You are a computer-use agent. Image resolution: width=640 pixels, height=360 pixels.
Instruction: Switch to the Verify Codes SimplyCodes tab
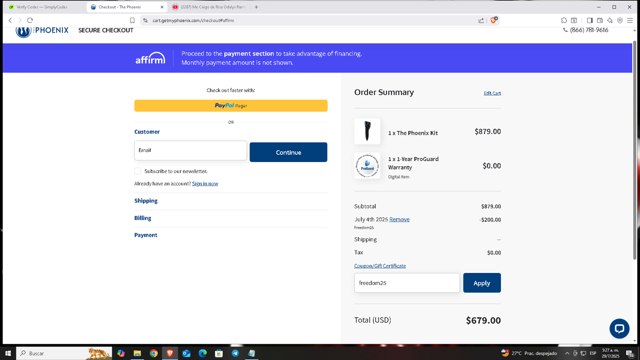[42, 7]
